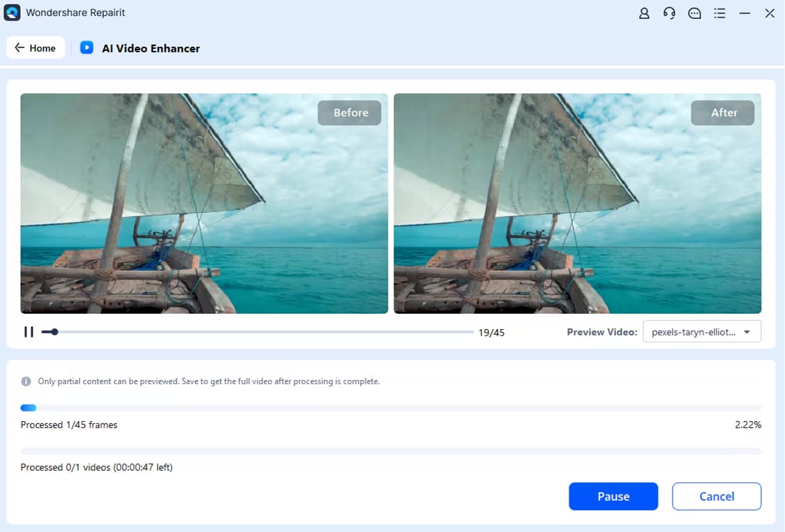The width and height of the screenshot is (785, 532).
Task: Click the info icon beside preview notice
Action: [x=26, y=381]
